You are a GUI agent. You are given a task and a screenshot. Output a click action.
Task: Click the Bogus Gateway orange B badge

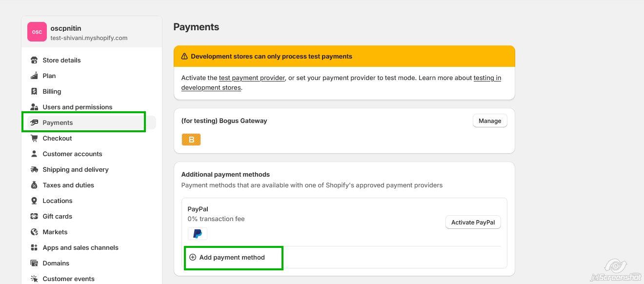point(191,140)
